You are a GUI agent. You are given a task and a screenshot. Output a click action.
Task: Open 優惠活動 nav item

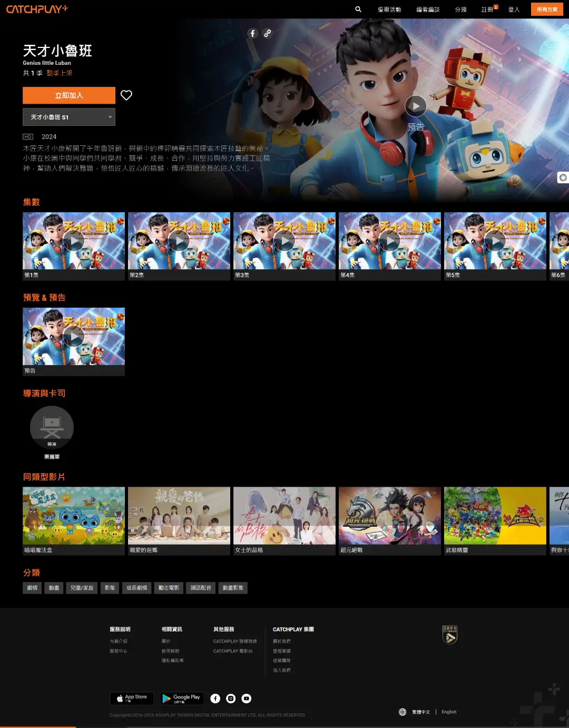tap(389, 9)
